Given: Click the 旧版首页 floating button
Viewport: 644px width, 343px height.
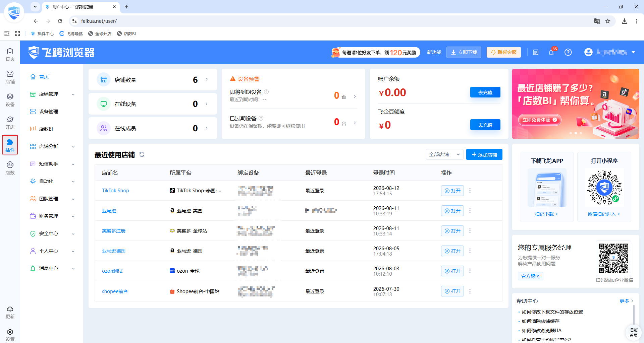Looking at the screenshot, I should pyautogui.click(x=634, y=333).
